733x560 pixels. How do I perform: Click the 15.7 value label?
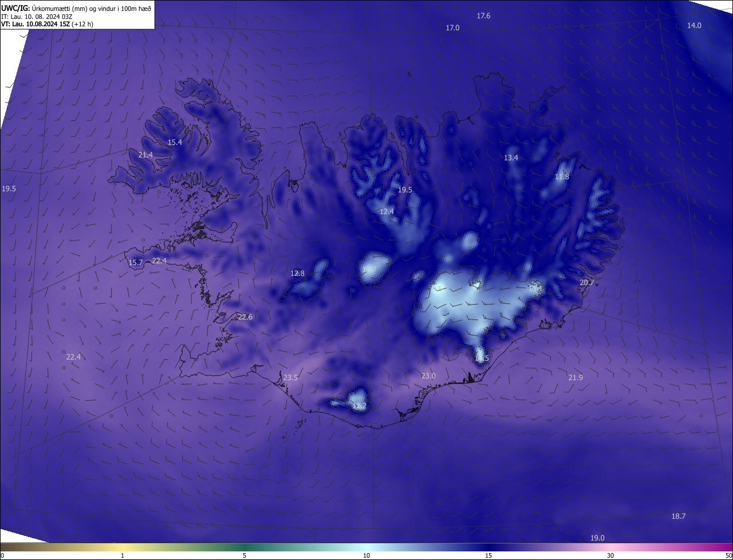tap(136, 263)
